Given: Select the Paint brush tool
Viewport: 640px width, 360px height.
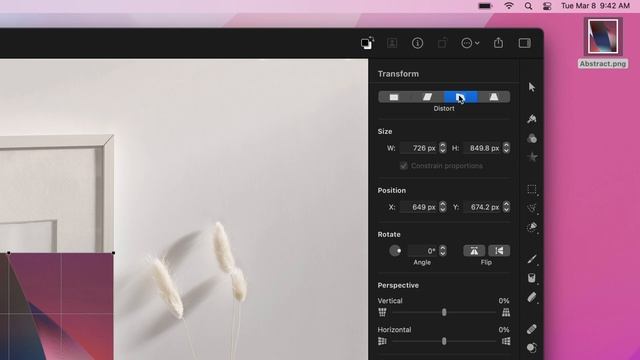Looking at the screenshot, I should coord(531,259).
